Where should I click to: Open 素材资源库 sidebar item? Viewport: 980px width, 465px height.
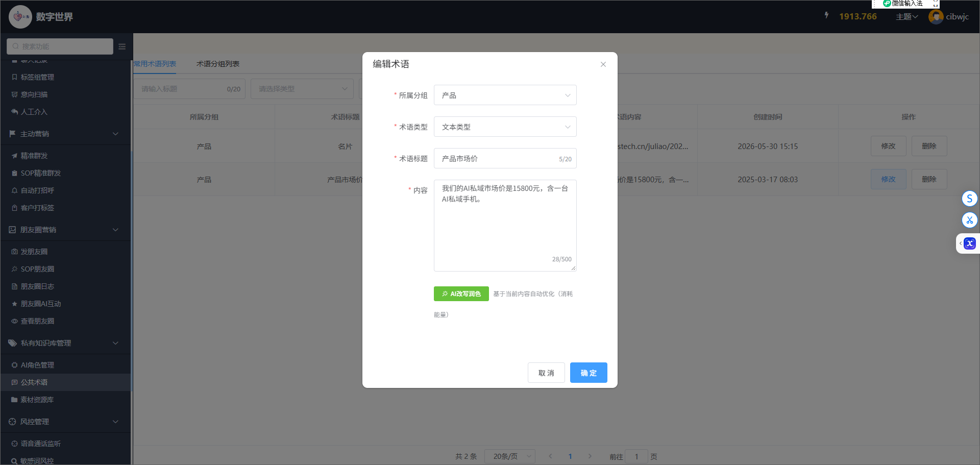(37, 400)
